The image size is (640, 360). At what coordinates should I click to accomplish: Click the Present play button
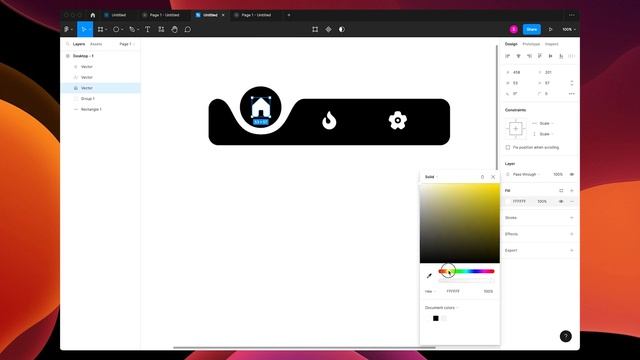pos(550,29)
